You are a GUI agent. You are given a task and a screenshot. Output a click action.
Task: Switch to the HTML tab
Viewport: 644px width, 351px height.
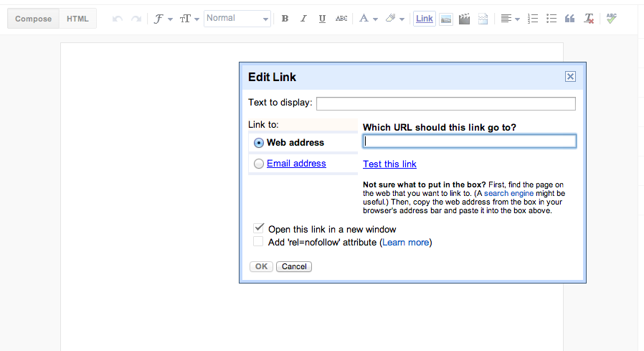77,19
